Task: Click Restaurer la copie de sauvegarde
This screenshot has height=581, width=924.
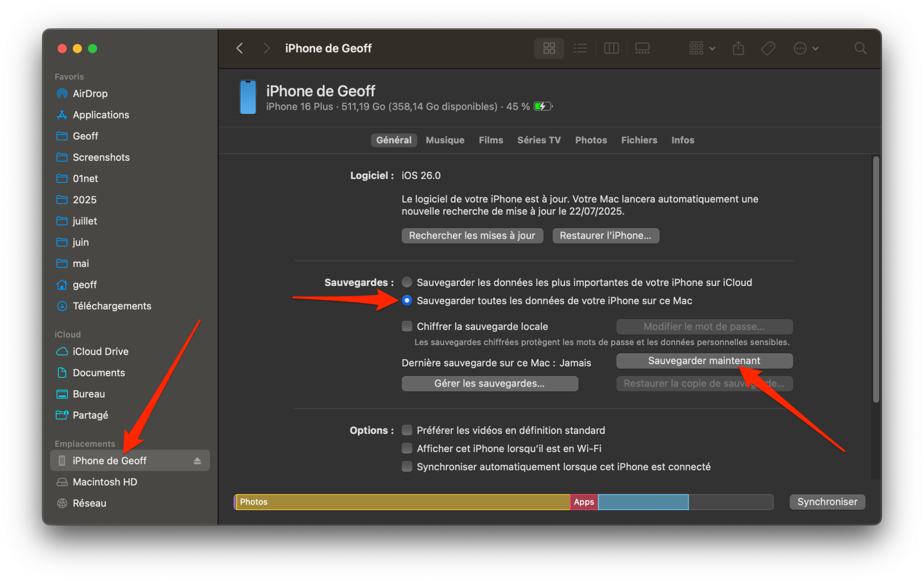Action: (x=705, y=384)
